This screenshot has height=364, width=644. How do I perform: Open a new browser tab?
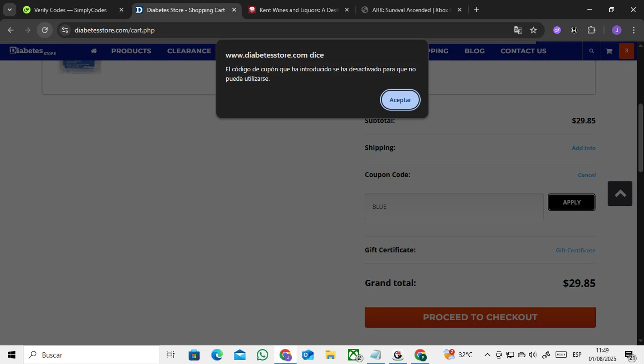point(476,10)
